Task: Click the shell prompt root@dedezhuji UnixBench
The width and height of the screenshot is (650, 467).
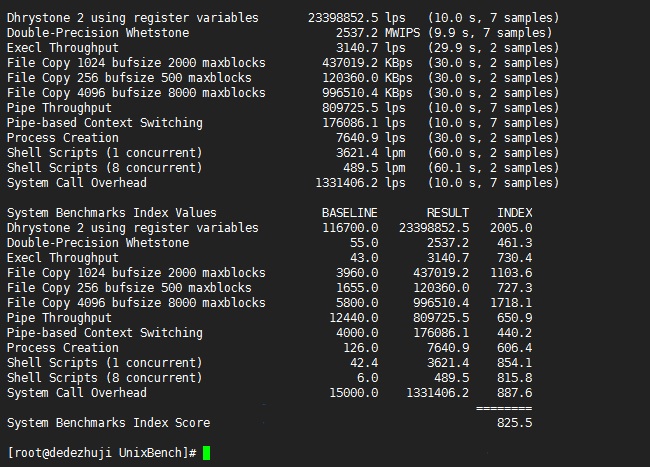Action: pos(100,453)
